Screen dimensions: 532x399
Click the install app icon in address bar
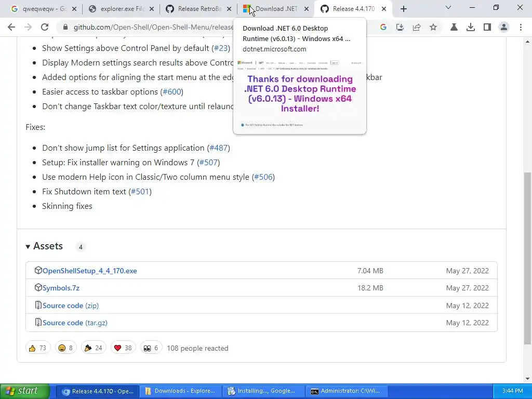click(400, 27)
